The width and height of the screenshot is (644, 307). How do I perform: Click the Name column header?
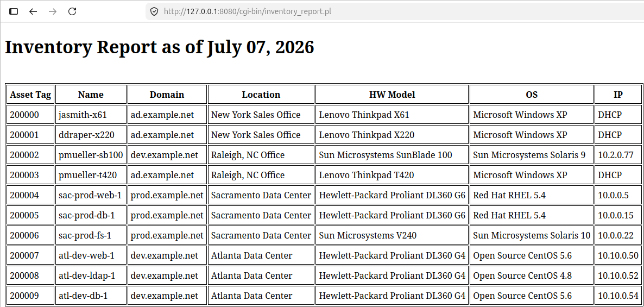91,95
